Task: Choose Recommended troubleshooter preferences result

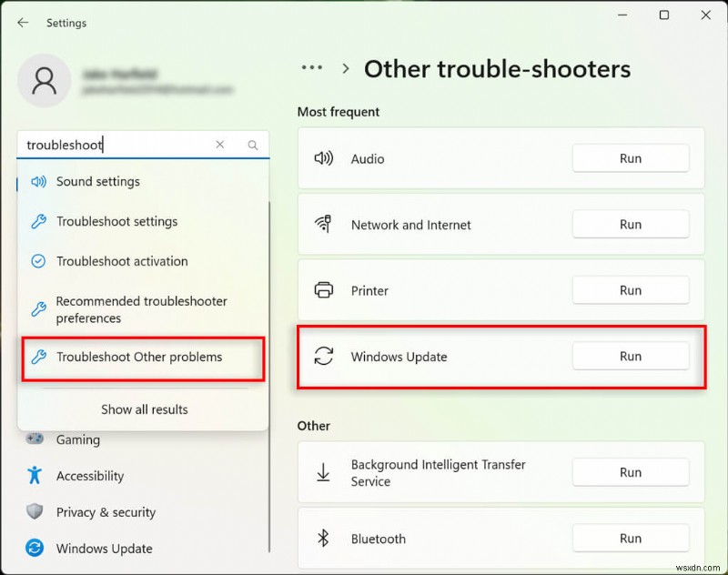Action: [143, 309]
